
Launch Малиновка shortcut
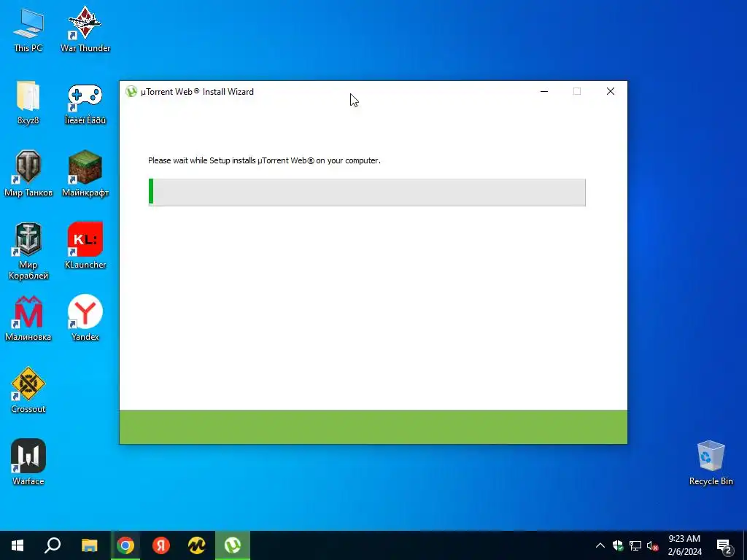[28, 318]
